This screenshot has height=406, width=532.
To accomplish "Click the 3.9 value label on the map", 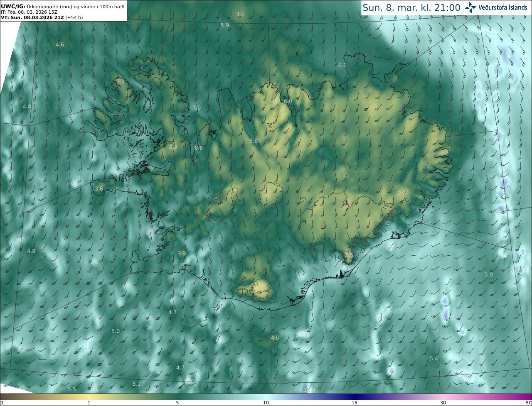I will coord(182,253).
